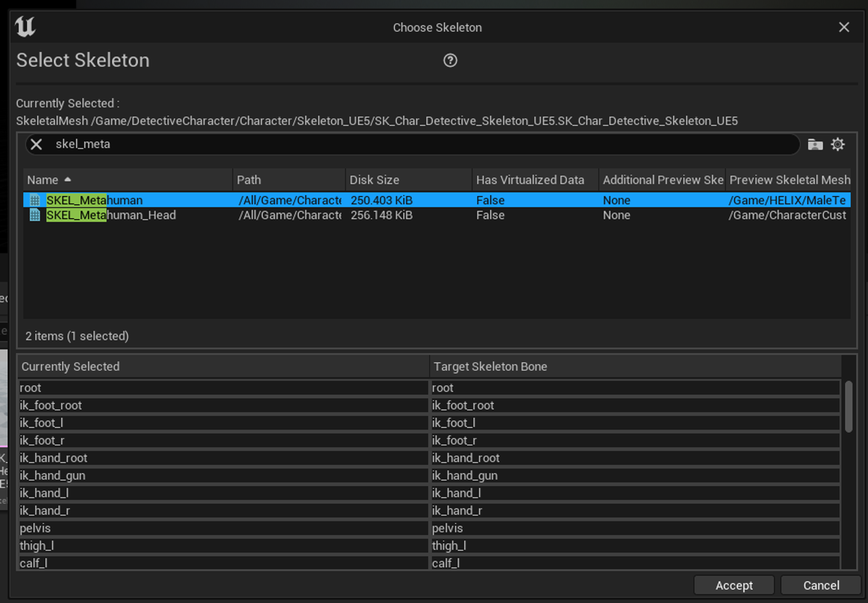Close the Choose Skeleton dialog

(844, 27)
